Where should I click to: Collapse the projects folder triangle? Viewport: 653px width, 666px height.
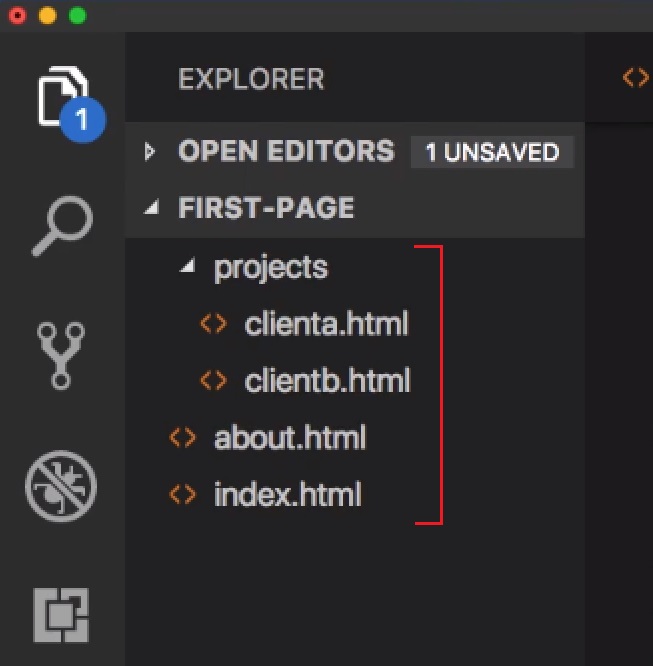(x=187, y=265)
